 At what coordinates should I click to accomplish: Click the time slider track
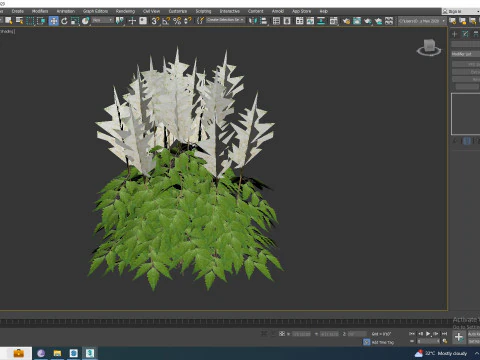tap(223, 322)
